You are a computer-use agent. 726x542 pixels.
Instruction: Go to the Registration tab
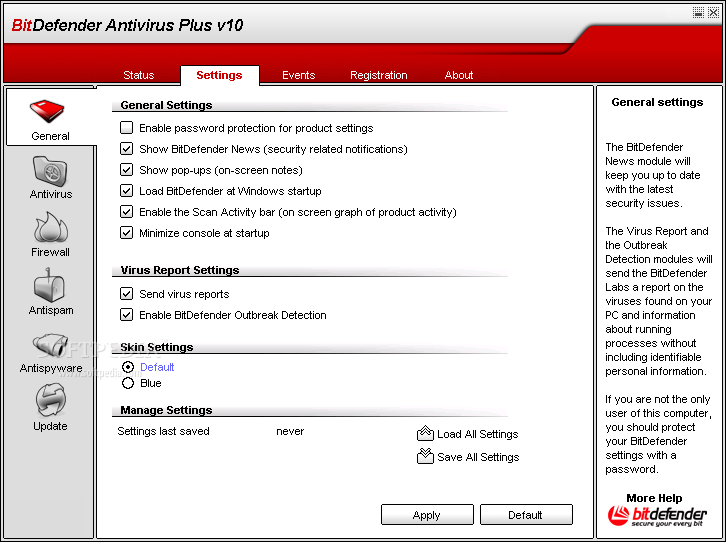click(379, 75)
